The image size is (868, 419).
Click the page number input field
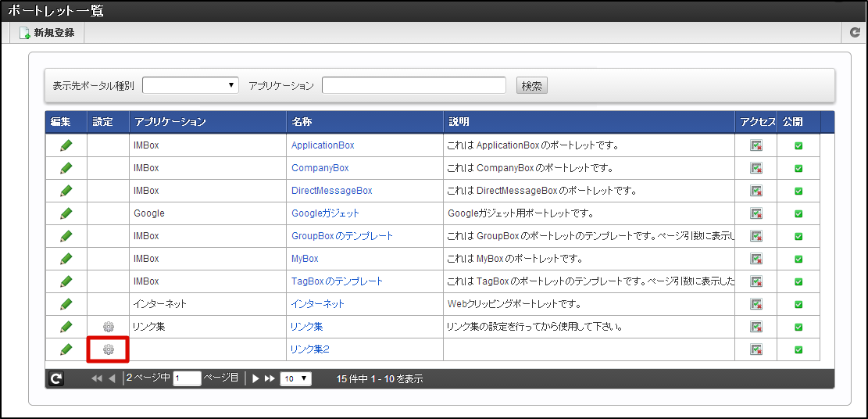coord(187,378)
